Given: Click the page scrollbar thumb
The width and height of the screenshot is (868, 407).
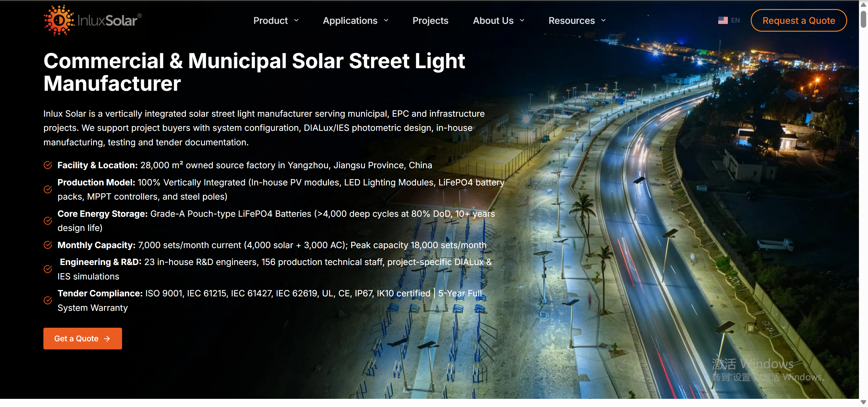Looking at the screenshot, I should click(x=863, y=19).
